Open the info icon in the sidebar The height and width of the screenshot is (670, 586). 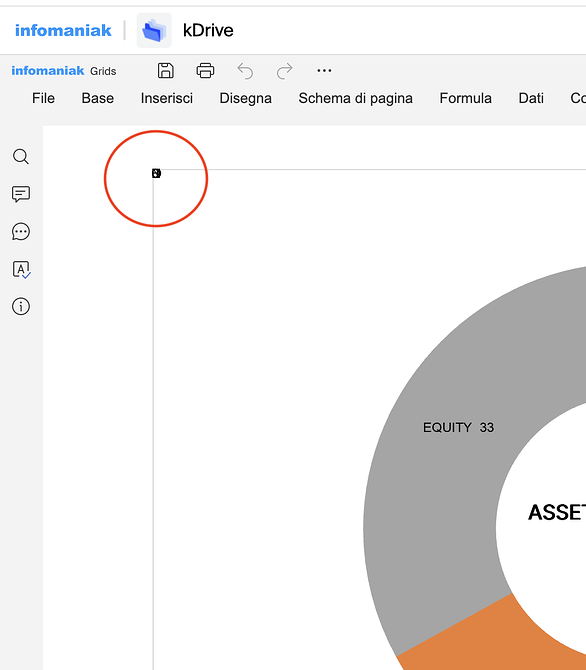point(21,306)
